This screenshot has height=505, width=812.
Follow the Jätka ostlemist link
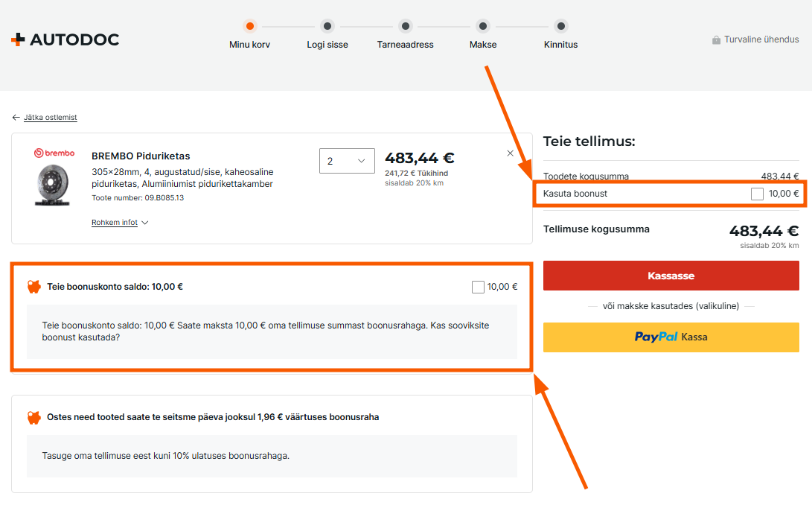point(50,118)
